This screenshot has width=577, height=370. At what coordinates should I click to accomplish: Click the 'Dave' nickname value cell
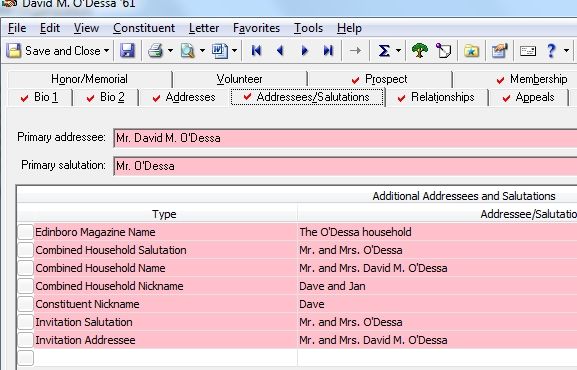[438, 304]
